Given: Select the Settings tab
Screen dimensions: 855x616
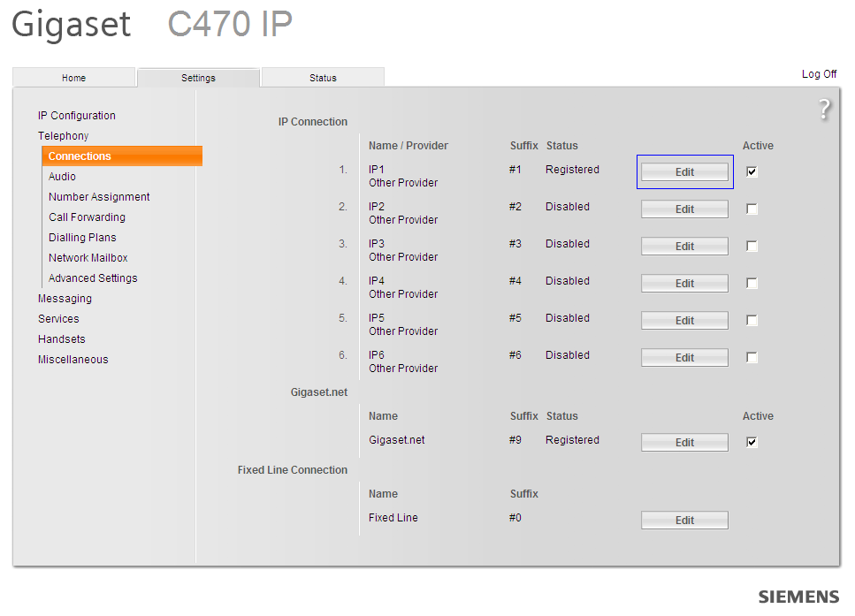Looking at the screenshot, I should [198, 78].
